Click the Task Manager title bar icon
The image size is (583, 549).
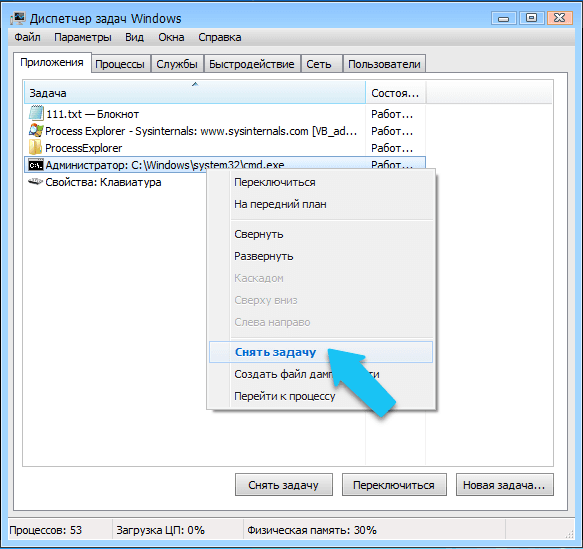click(x=18, y=18)
